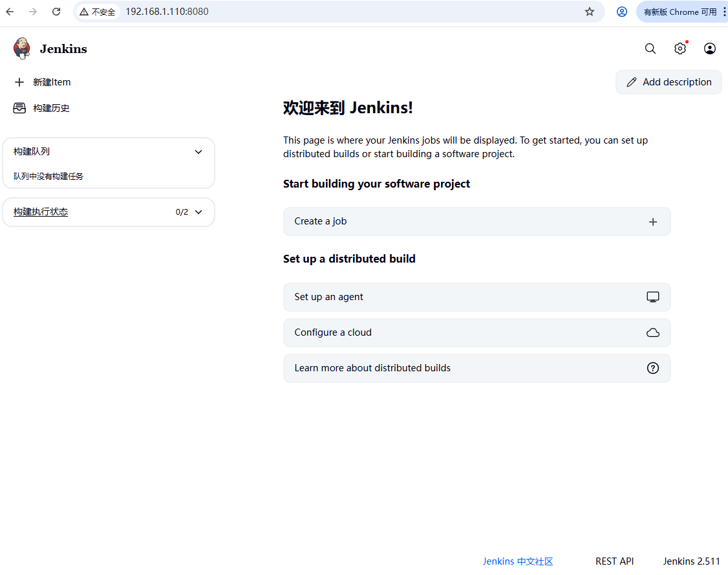
Task: Click the Add description button
Action: [669, 82]
